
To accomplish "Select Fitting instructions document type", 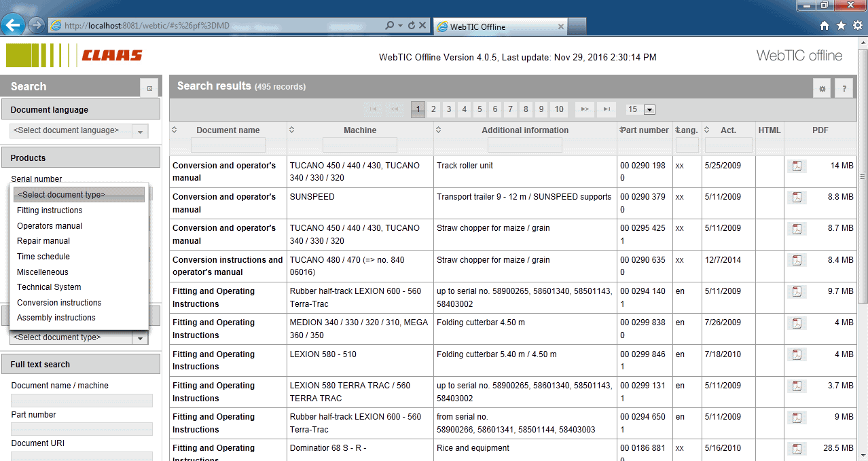I will coord(50,210).
